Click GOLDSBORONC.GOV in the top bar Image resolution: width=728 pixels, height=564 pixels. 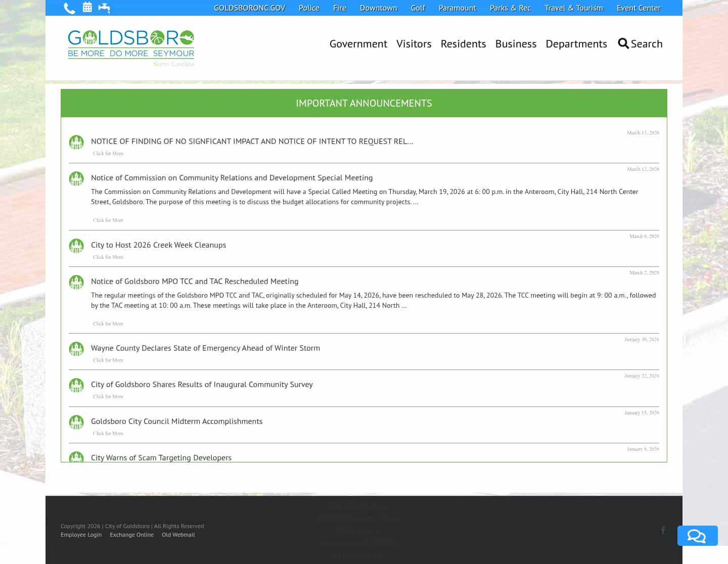[x=249, y=8]
